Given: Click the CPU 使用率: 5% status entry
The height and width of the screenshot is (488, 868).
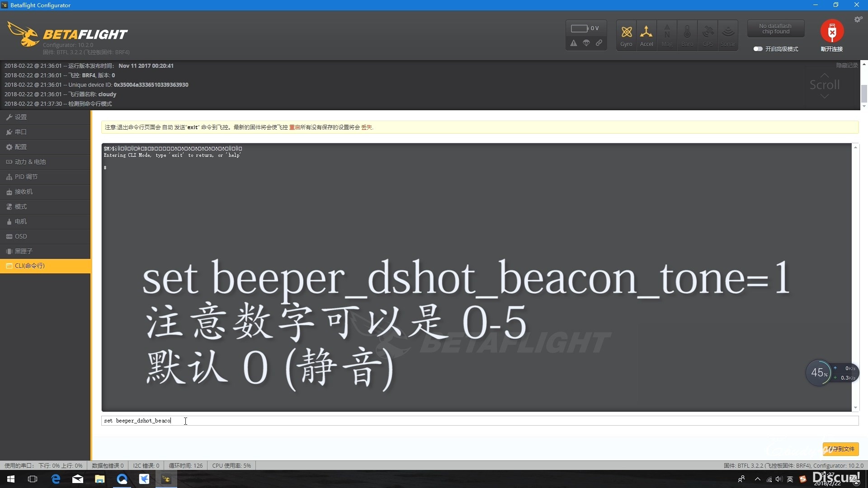Looking at the screenshot, I should (231, 465).
